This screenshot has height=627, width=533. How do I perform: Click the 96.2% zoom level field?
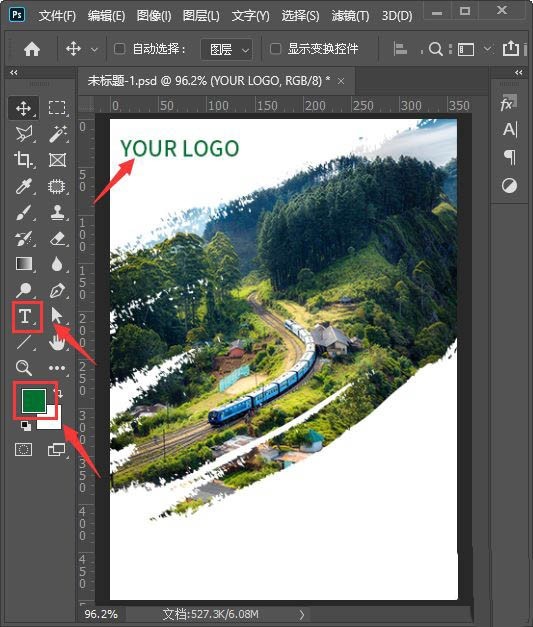pos(101,614)
